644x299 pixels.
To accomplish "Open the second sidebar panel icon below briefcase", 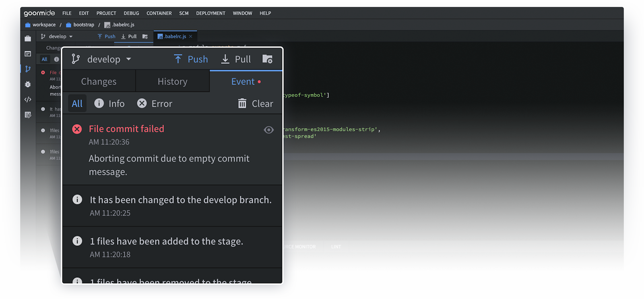I will tap(28, 54).
